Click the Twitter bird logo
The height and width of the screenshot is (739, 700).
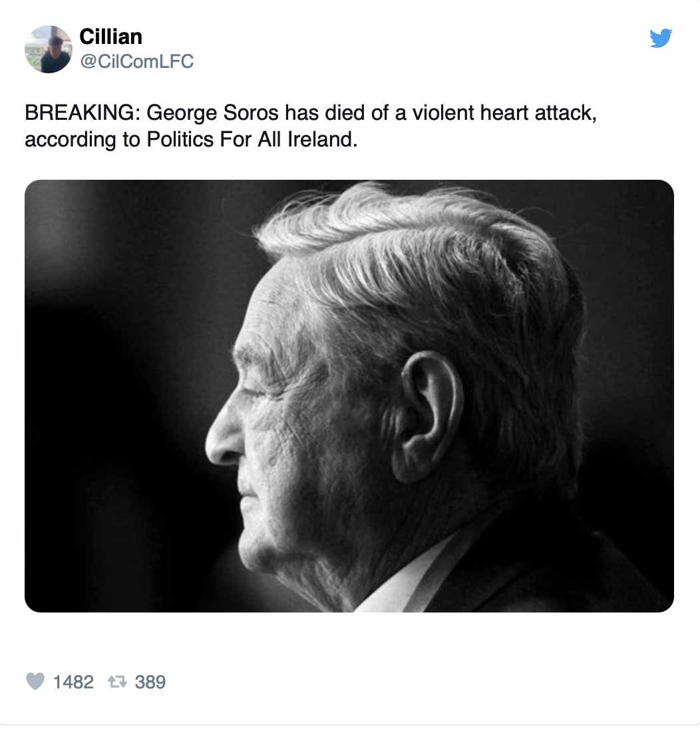(661, 38)
